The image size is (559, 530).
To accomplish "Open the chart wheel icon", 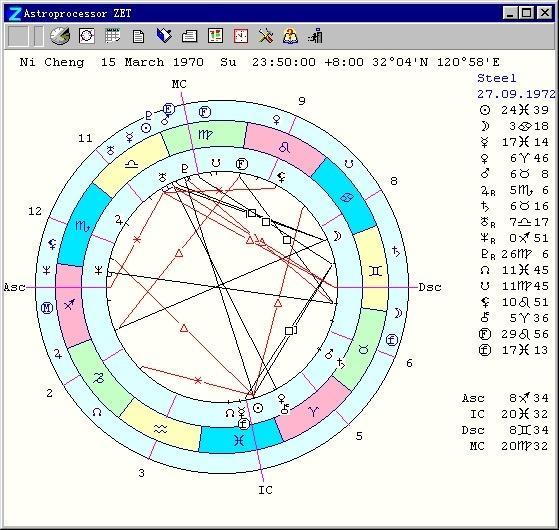I will tap(87, 36).
